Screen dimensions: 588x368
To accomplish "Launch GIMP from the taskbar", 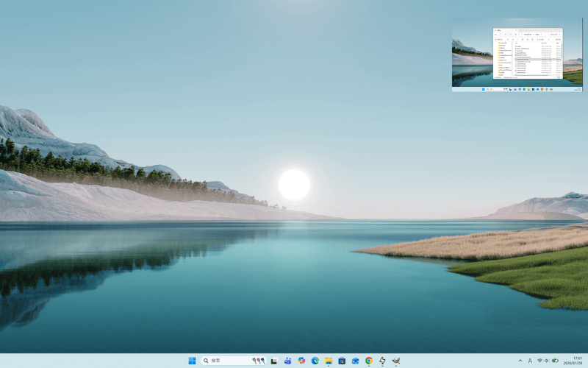I will (396, 361).
